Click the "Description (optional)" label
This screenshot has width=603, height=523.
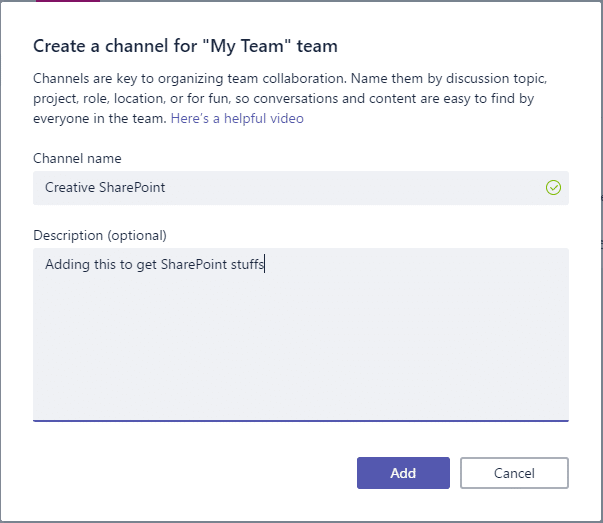pos(100,235)
